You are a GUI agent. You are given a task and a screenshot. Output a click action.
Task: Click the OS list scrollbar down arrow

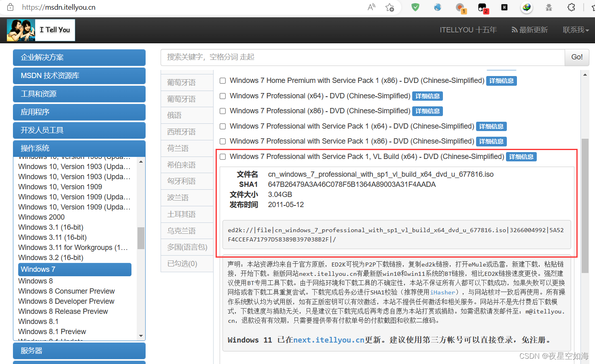[141, 336]
